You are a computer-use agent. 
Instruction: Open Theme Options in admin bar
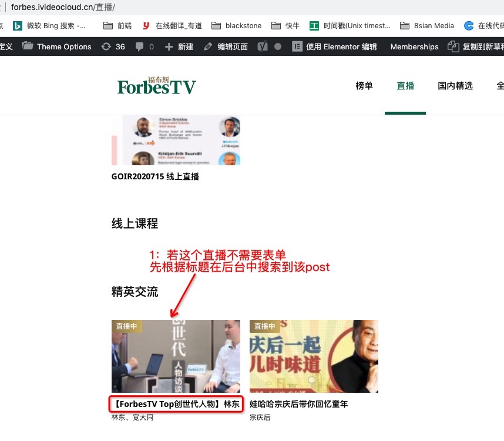57,46
